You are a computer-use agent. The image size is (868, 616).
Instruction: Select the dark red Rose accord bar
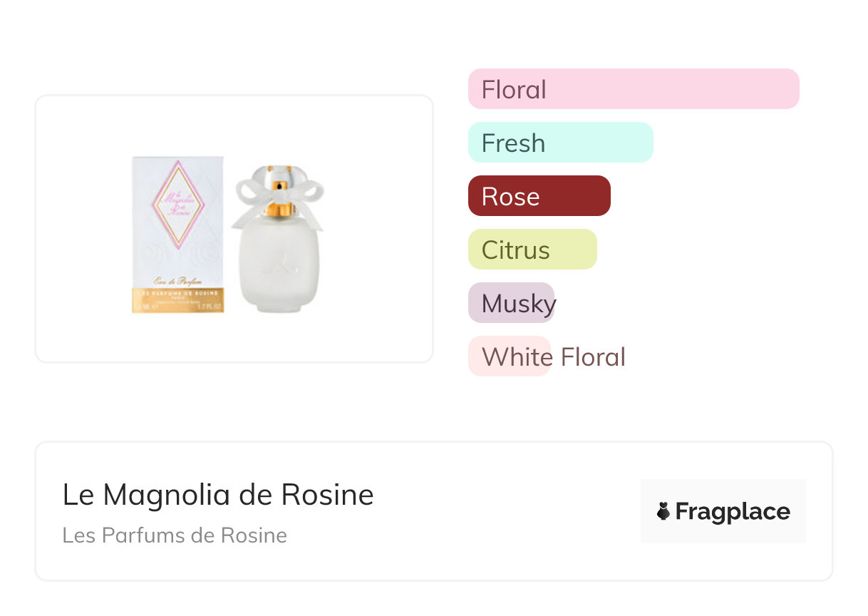[x=539, y=196]
